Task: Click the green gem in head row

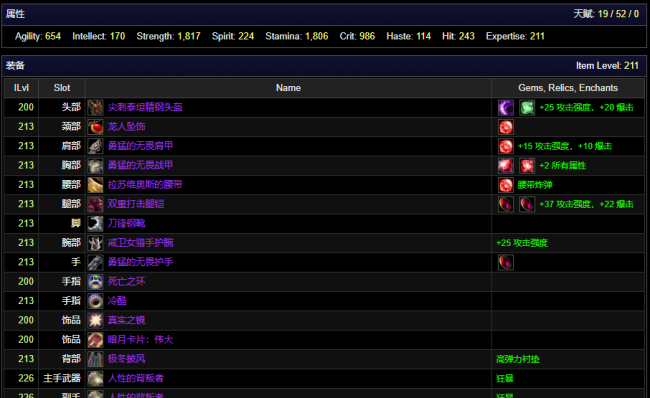Action: (527, 108)
